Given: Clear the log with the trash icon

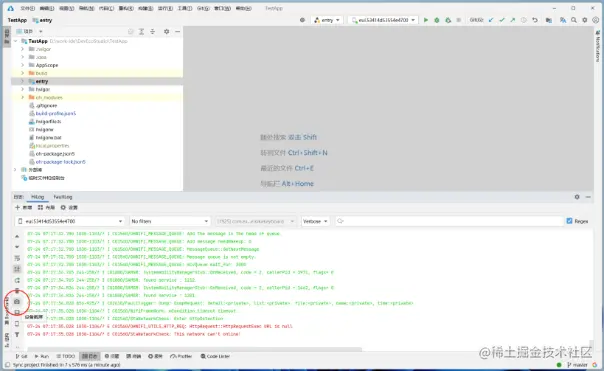Looking at the screenshot, I should point(17,291).
